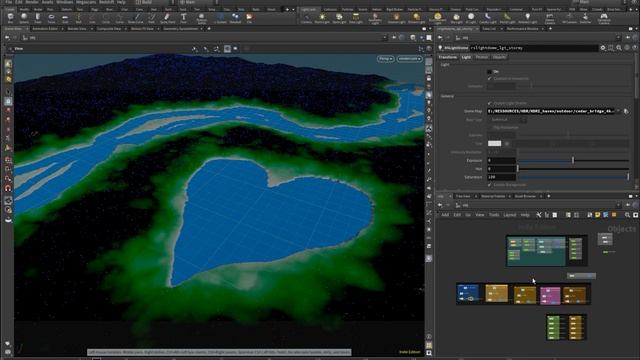Select the Tube shelf tool
Viewport: 640px width, 360px height.
(38, 18)
